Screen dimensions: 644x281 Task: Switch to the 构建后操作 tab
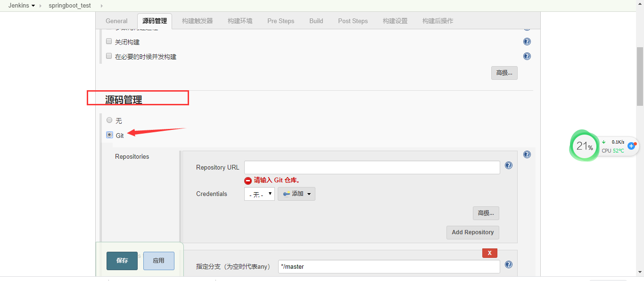click(438, 21)
